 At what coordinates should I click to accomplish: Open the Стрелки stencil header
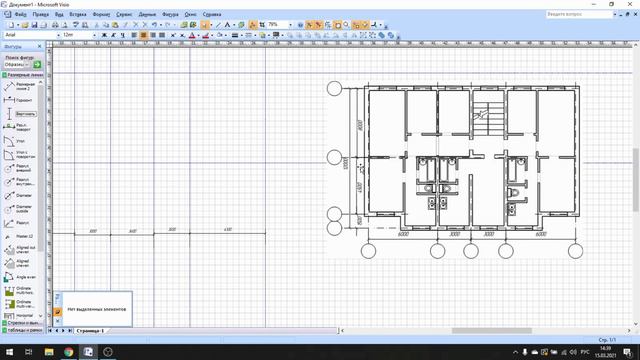tap(22, 323)
